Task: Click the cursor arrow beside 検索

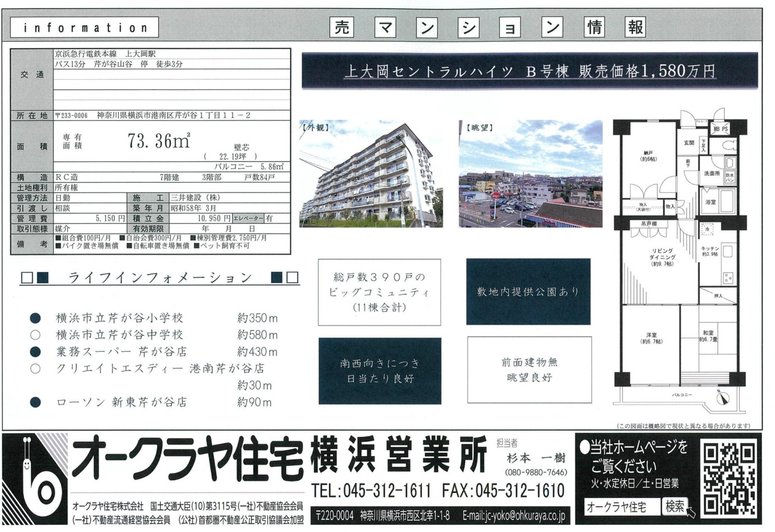Action: click(x=692, y=511)
